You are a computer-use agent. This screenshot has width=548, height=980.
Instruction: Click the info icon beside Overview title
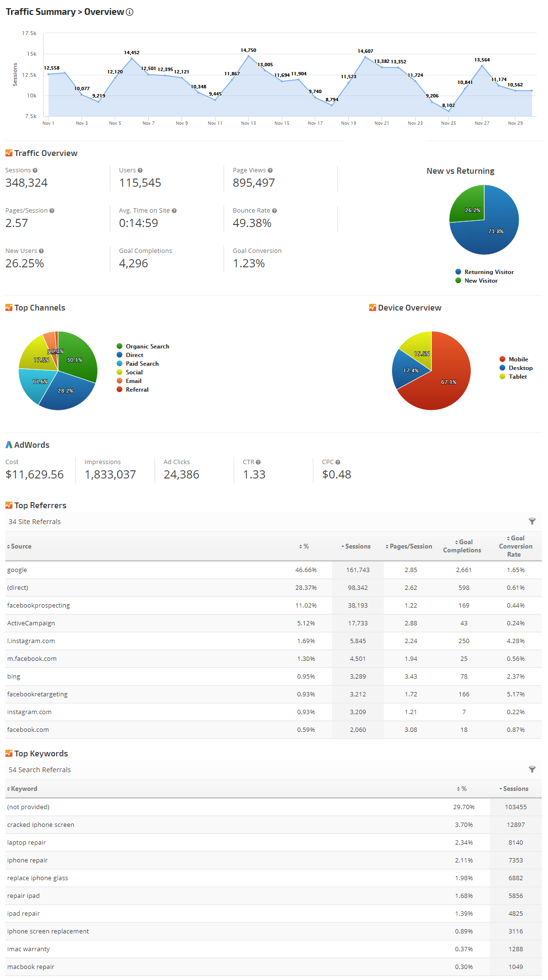130,12
